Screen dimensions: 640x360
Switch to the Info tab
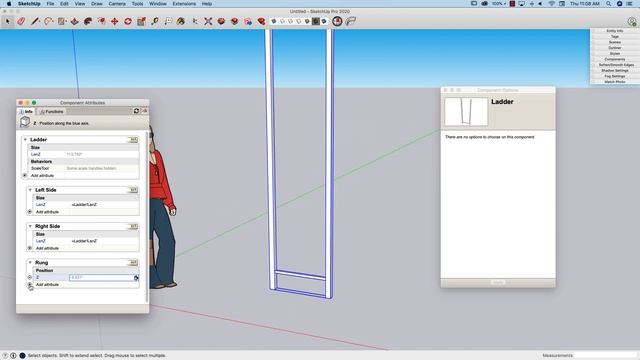26,111
